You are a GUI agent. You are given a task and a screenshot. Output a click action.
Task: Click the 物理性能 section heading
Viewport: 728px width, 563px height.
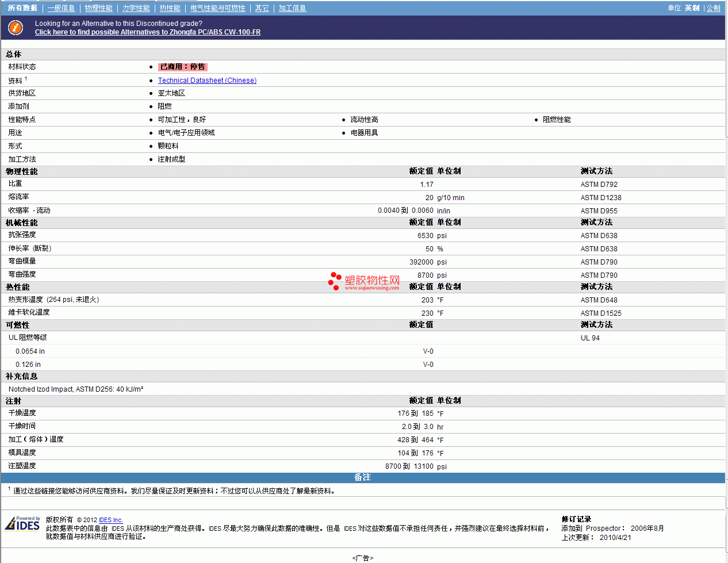22,171
